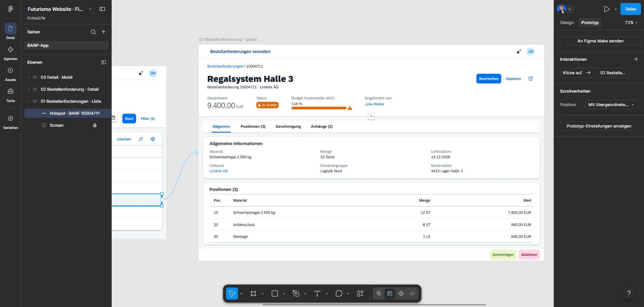Switch to the Prototyp tab
644x307 pixels.
(x=590, y=22)
